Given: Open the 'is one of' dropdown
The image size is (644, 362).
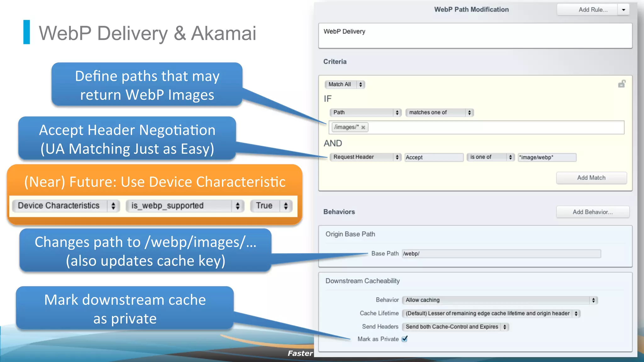Looking at the screenshot, I should [x=491, y=157].
